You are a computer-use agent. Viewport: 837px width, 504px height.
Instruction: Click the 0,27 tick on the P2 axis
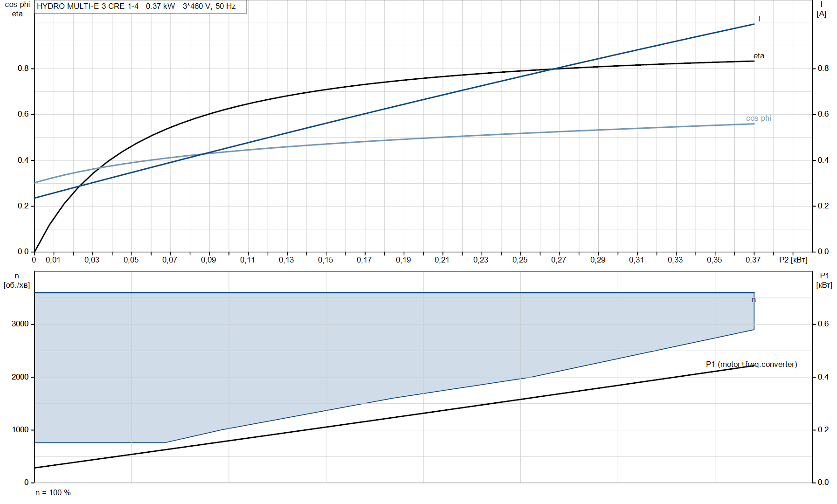559,260
